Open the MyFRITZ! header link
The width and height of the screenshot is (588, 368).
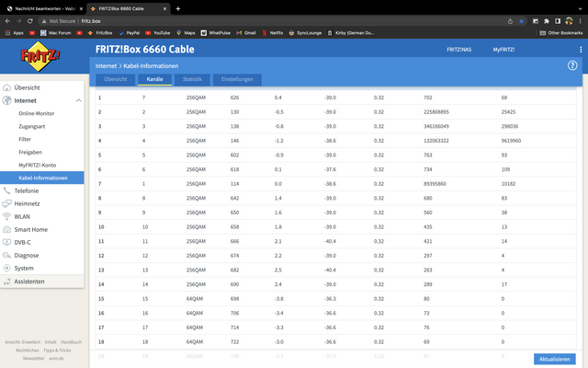click(x=503, y=49)
